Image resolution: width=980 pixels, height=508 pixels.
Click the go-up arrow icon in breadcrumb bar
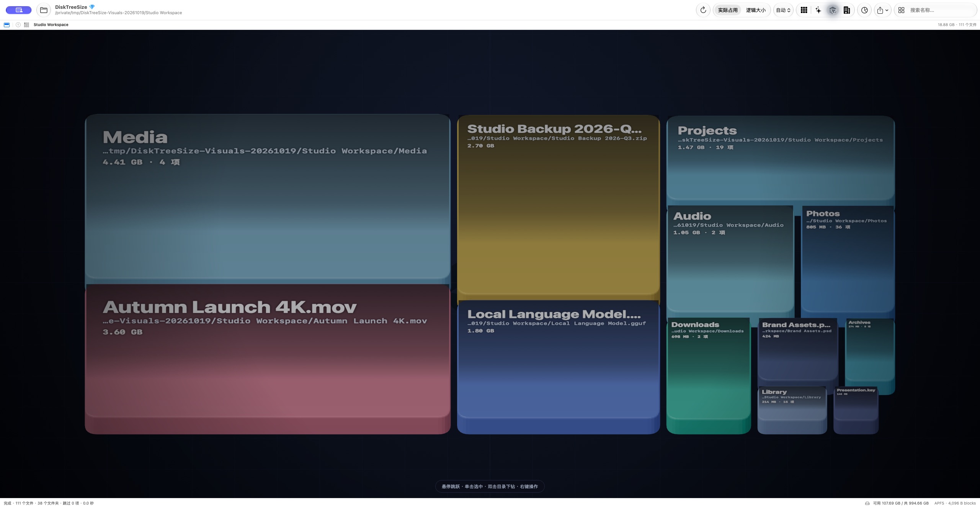[x=18, y=25]
